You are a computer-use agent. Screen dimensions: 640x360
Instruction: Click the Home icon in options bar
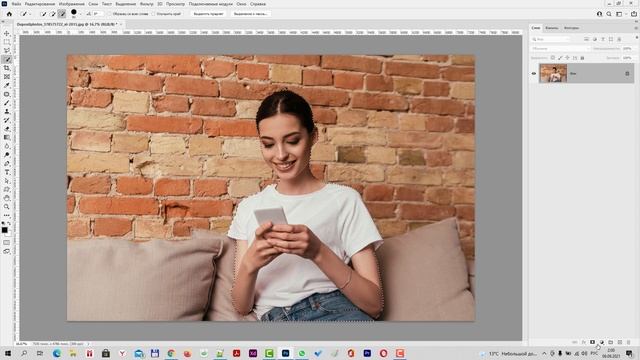[9, 14]
